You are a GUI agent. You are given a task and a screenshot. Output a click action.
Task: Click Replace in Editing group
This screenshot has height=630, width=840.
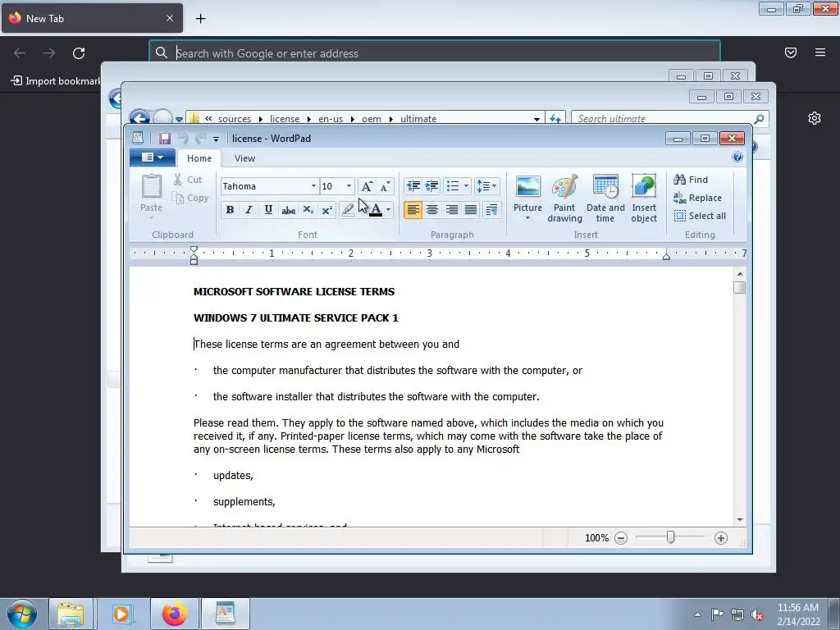pyautogui.click(x=698, y=198)
